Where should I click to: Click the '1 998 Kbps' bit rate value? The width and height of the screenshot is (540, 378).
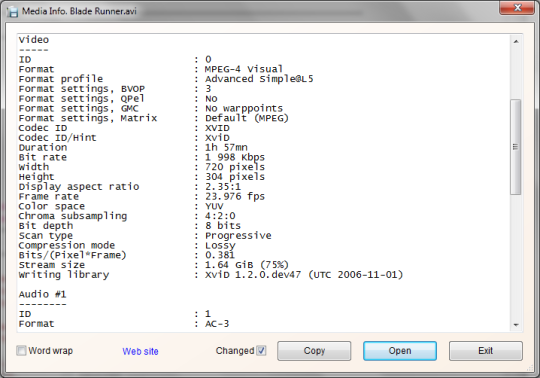point(235,157)
